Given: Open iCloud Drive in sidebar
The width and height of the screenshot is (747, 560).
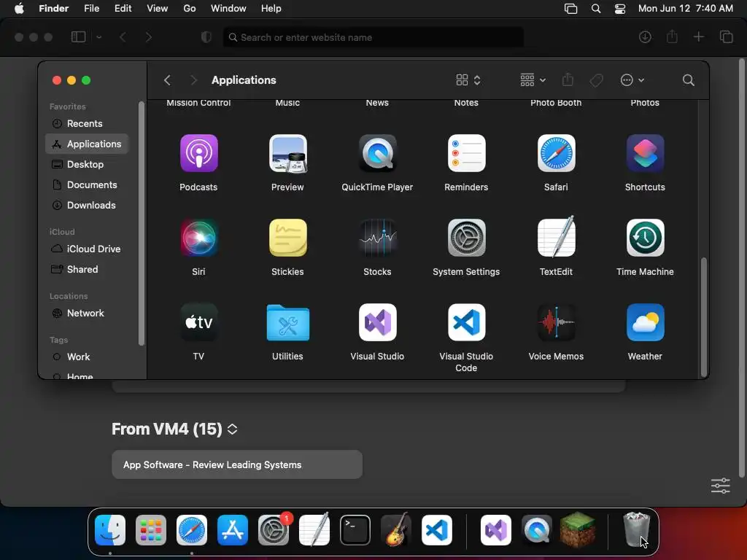Looking at the screenshot, I should click(87, 249).
